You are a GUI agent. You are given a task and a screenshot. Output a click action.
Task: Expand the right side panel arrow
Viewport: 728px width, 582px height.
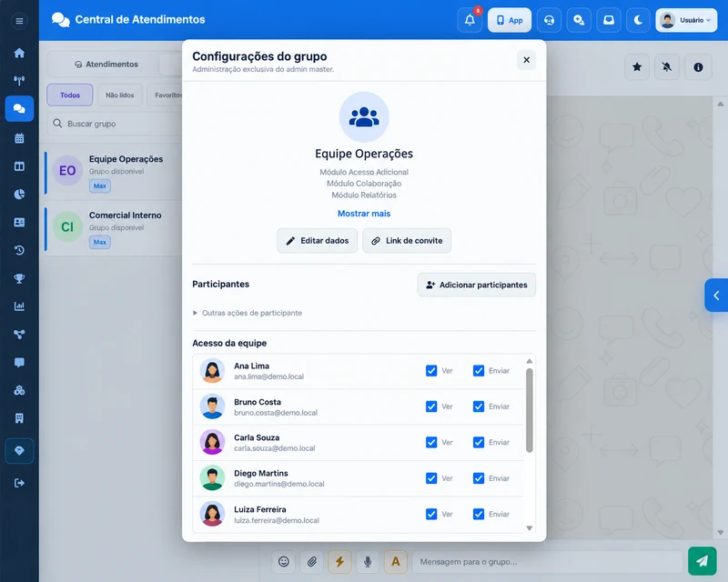tap(716, 296)
